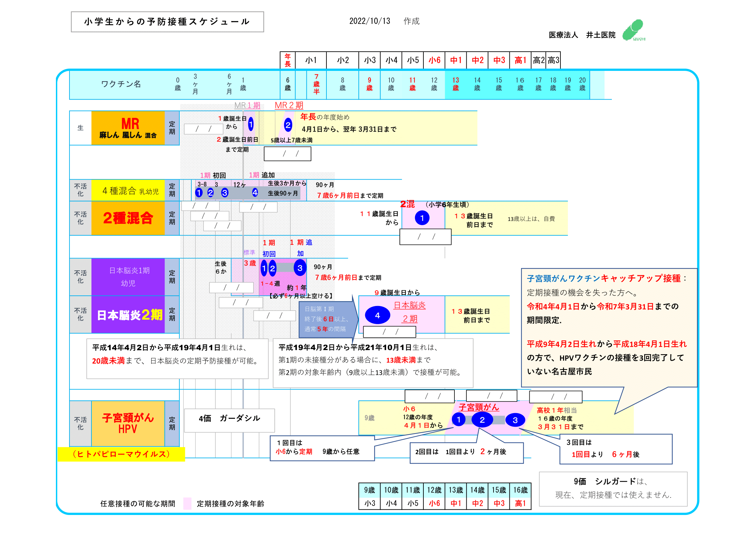Screen dimensions: 756x535
Task: Click the 2回目は 1回目より2ヶ月後 callout
Action: coord(467,453)
